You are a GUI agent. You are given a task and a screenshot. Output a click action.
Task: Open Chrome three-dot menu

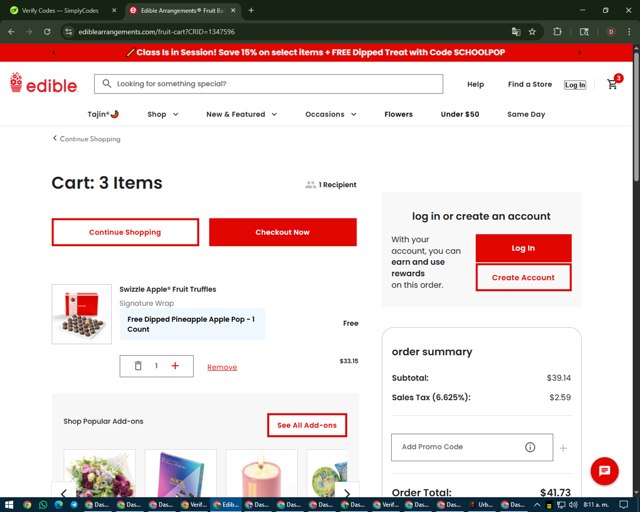click(629, 31)
